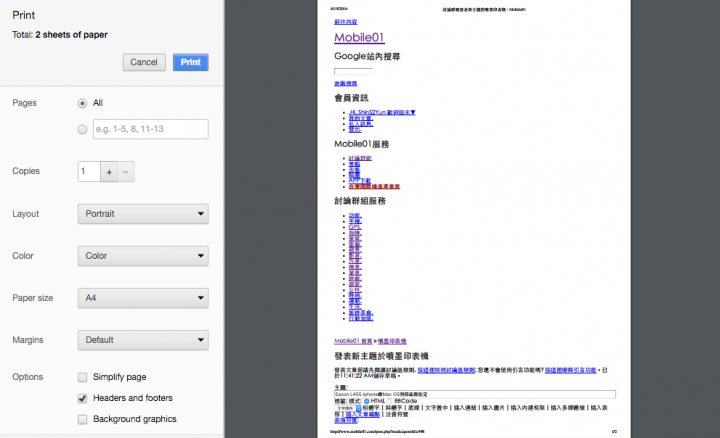Decrease copies with the minus button
The image size is (720, 438).
tap(126, 172)
